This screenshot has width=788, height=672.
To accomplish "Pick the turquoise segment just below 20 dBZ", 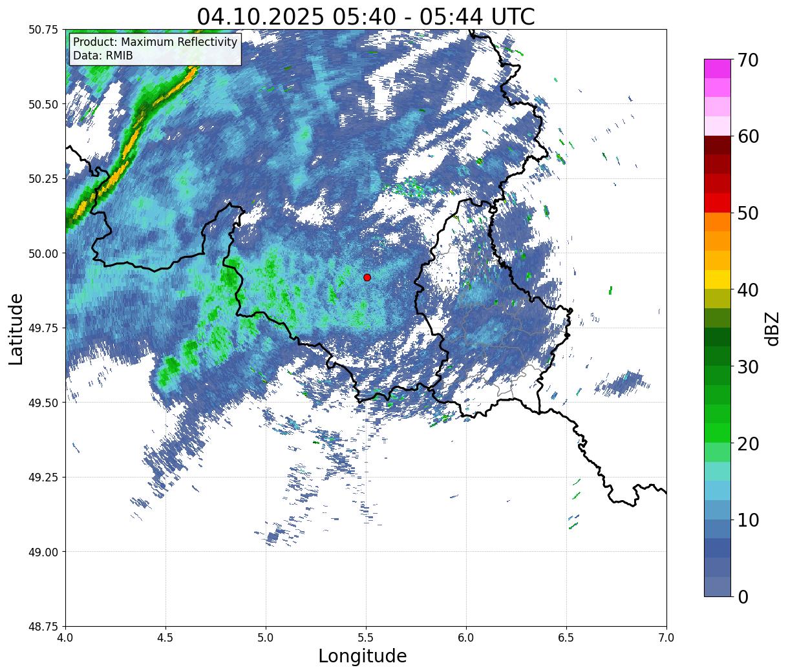I will tap(718, 472).
